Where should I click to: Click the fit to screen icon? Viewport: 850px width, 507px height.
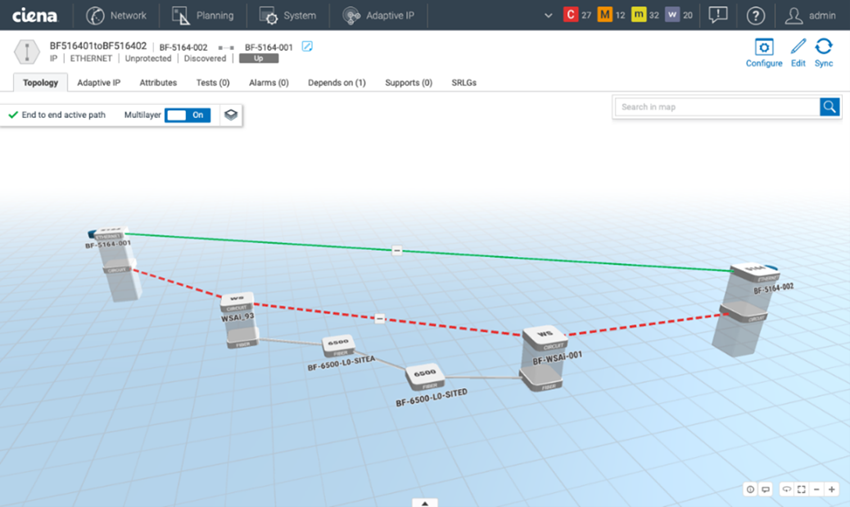(801, 489)
